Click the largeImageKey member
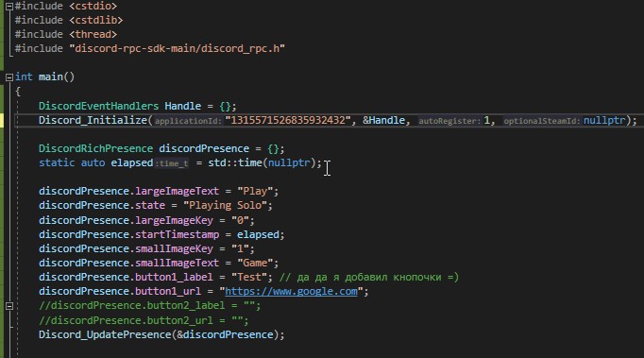The height and width of the screenshot is (358, 644). (174, 220)
